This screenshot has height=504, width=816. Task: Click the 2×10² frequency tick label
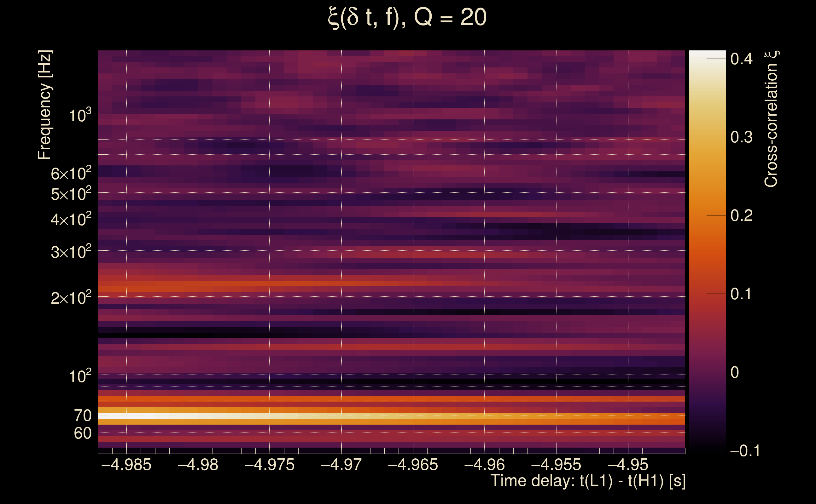point(71,298)
